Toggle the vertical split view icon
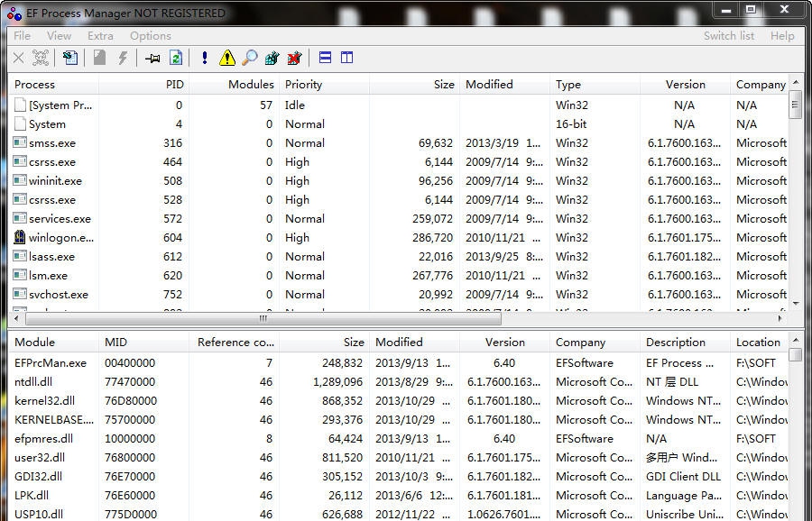The height and width of the screenshot is (521, 812). pyautogui.click(x=346, y=58)
